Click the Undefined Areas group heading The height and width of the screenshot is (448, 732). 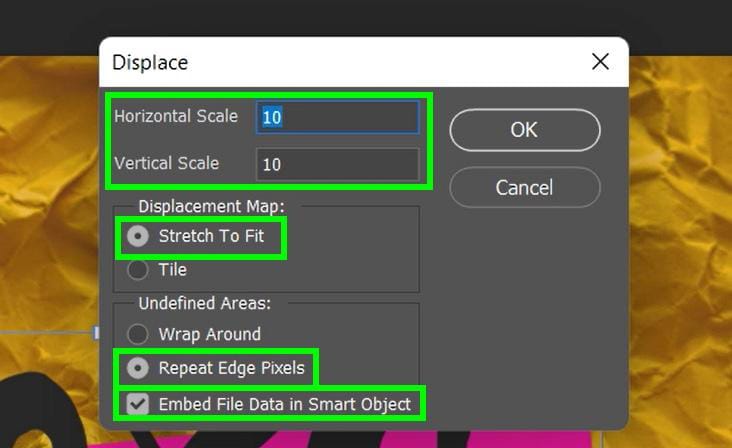click(x=204, y=303)
